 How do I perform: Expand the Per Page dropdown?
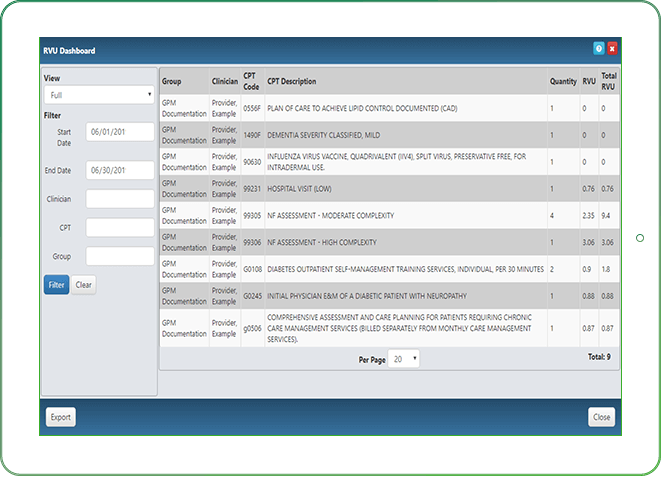pos(405,358)
